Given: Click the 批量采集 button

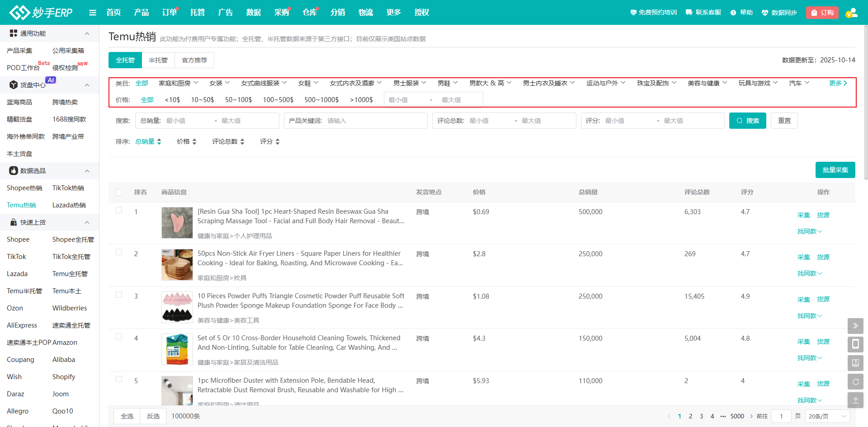Looking at the screenshot, I should (835, 170).
